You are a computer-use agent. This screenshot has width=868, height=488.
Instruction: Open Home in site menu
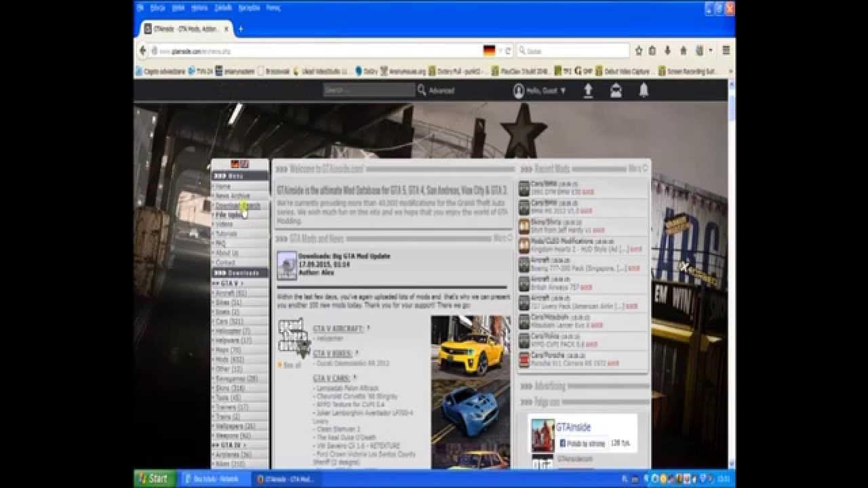(223, 186)
